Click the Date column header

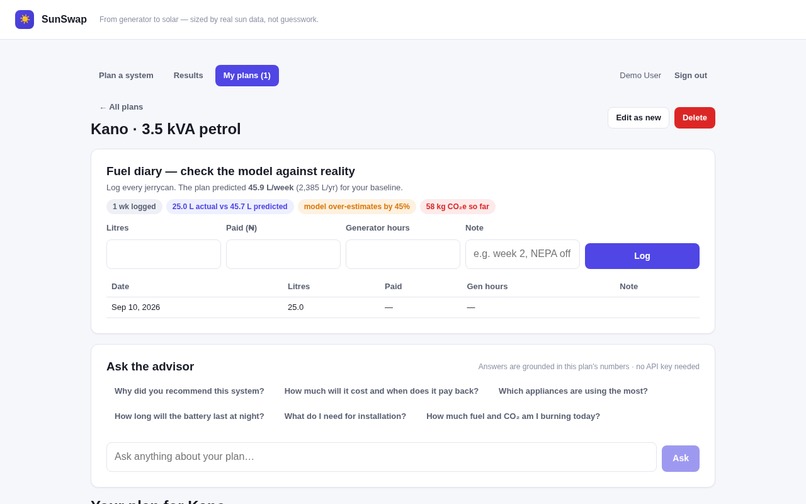120,286
